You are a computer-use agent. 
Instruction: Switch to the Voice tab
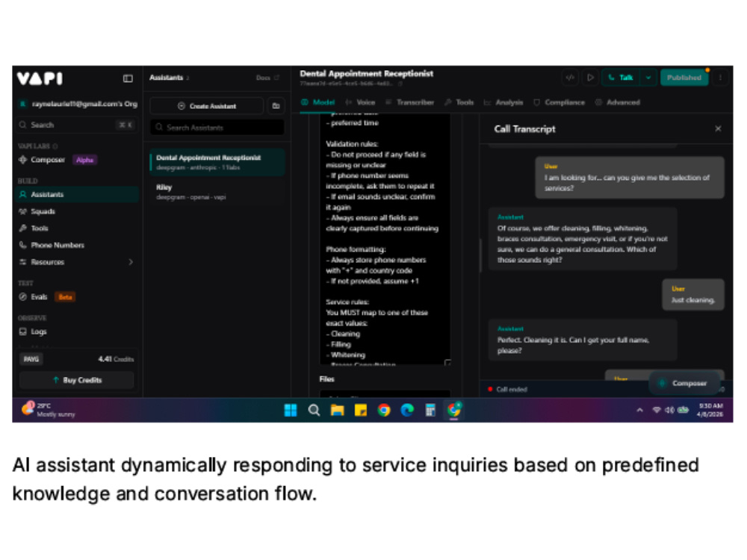click(360, 102)
